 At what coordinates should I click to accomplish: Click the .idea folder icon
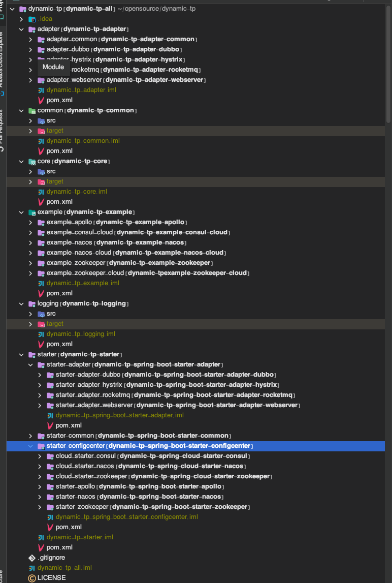point(32,19)
